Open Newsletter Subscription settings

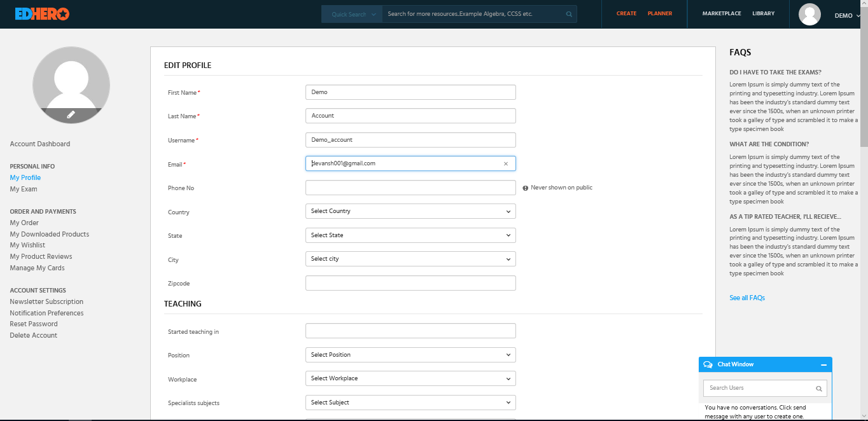[x=46, y=302]
